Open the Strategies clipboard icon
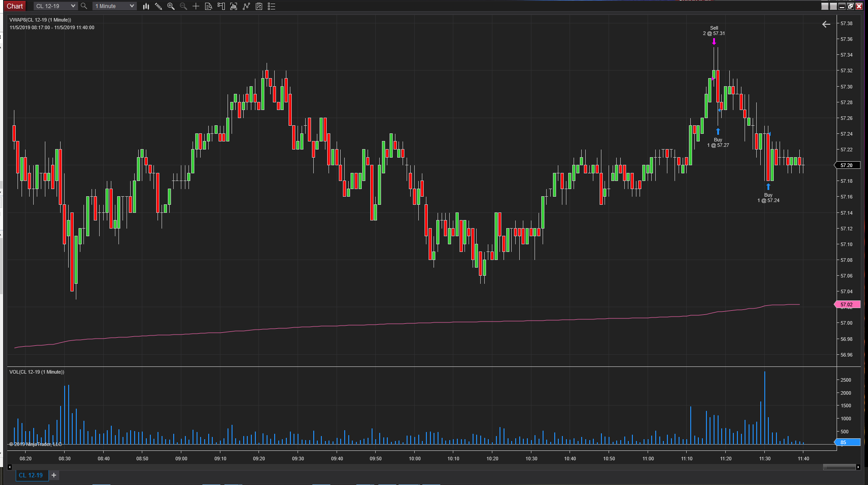 (x=259, y=6)
